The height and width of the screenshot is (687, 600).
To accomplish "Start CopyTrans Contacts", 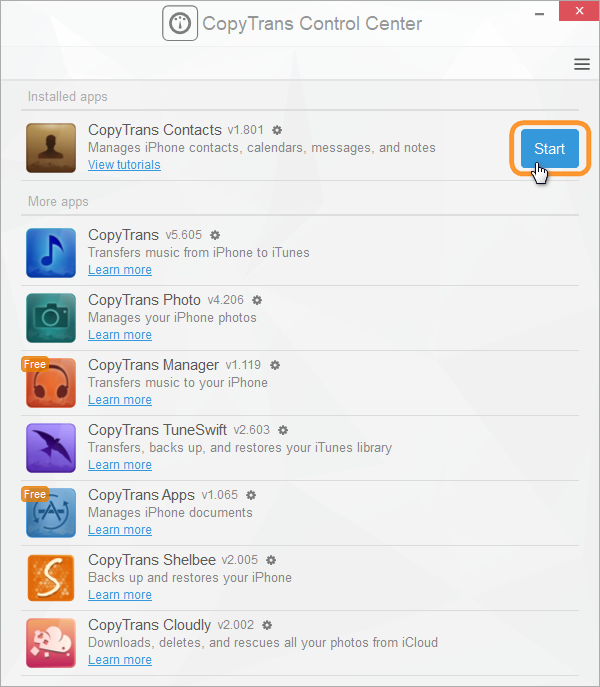I will (550, 149).
